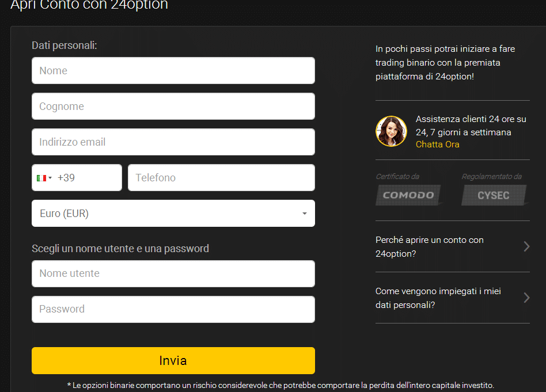Click the "In pochi passi potrai iniziare" intro text
The height and width of the screenshot is (392, 546).
(x=445, y=63)
